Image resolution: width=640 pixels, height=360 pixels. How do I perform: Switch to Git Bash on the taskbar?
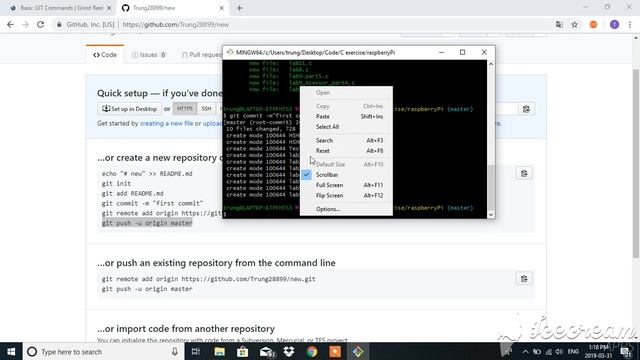click(358, 351)
